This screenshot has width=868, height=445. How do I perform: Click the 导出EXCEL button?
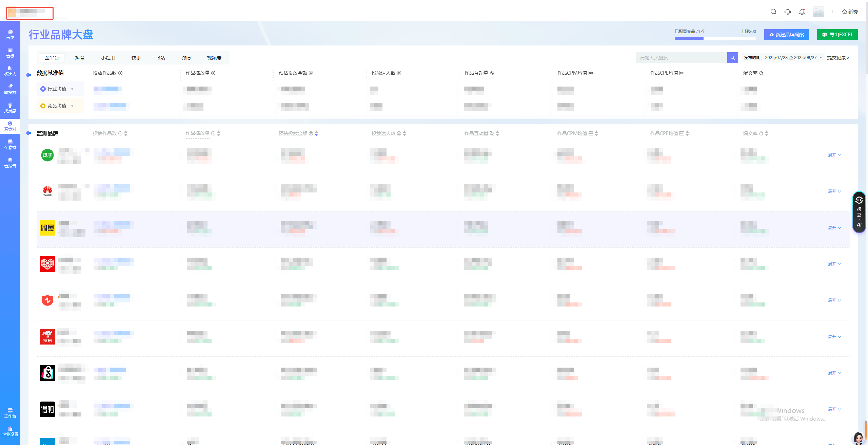[x=837, y=35]
